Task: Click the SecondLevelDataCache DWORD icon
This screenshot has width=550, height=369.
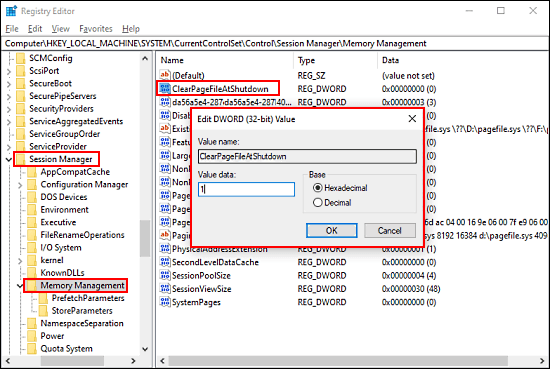Action: point(165,262)
